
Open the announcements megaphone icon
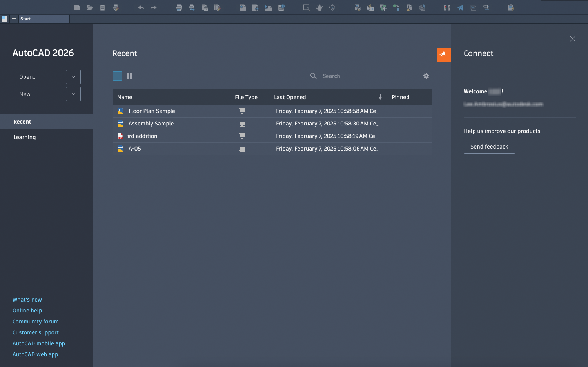point(444,55)
